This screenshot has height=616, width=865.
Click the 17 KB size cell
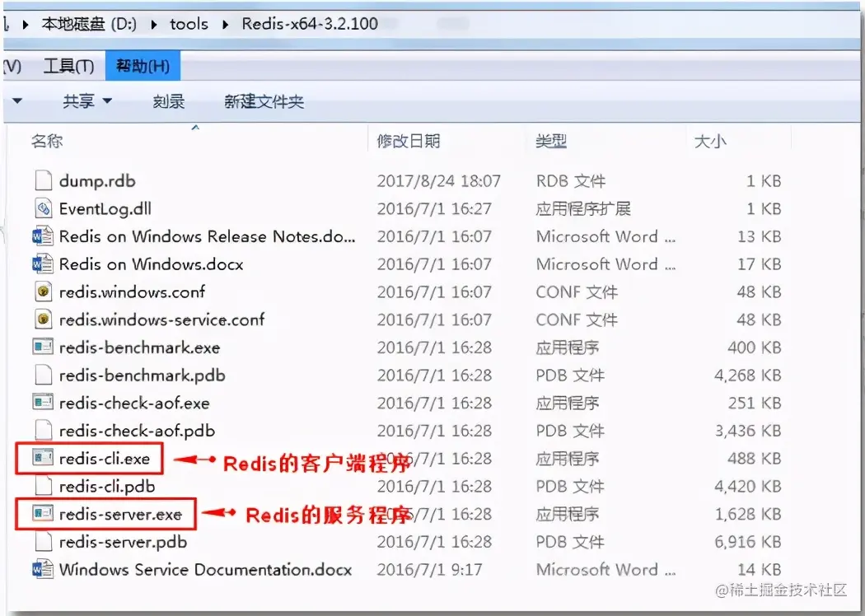point(759,264)
